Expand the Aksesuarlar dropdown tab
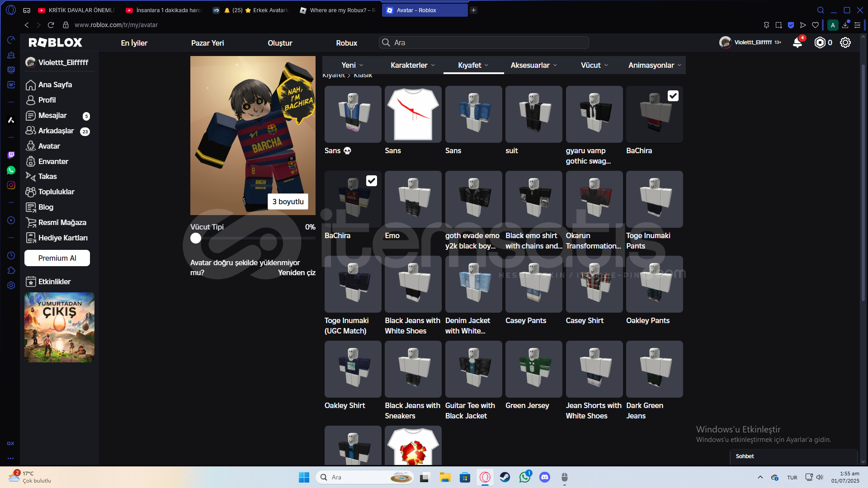This screenshot has height=488, width=868. pyautogui.click(x=533, y=65)
